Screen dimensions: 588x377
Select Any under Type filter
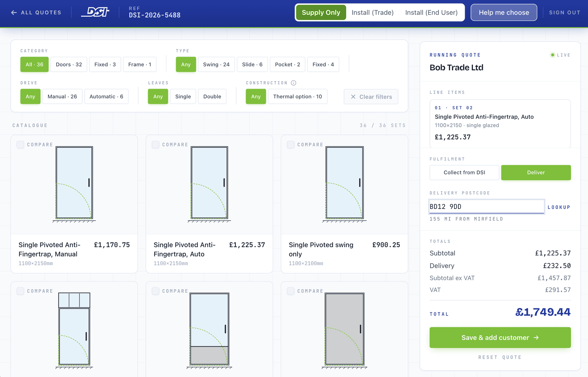point(186,64)
